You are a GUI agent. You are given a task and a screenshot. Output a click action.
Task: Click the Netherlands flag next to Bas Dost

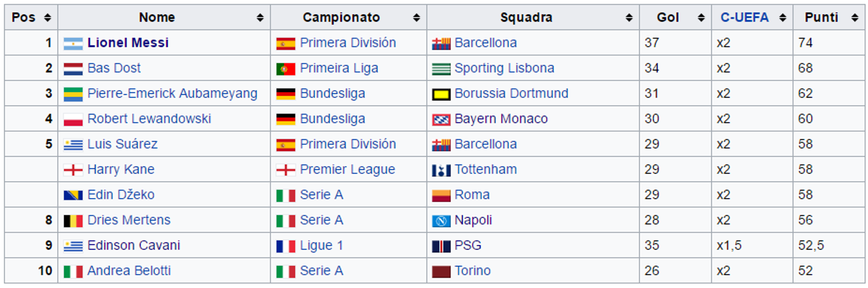pyautogui.click(x=73, y=69)
